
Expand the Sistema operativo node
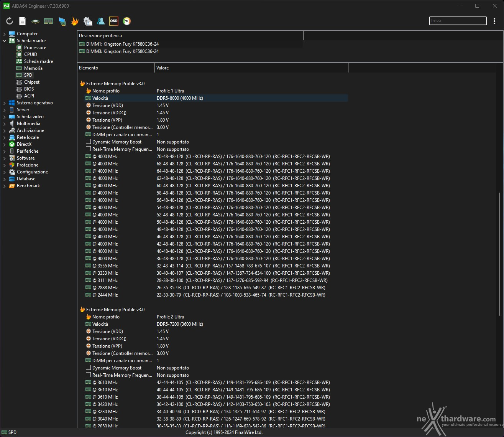(4, 103)
